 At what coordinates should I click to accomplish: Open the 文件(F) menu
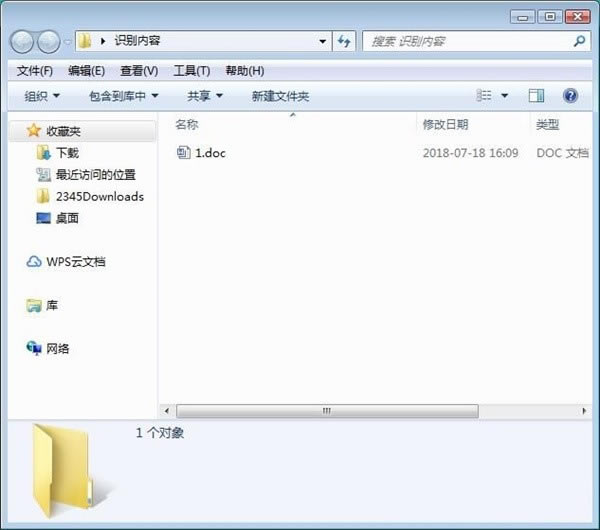(35, 71)
